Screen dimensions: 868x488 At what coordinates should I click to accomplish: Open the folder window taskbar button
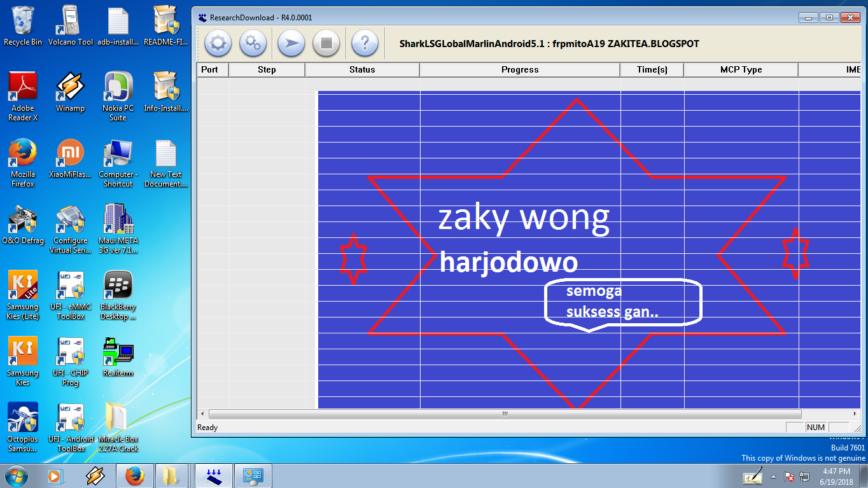(x=172, y=475)
